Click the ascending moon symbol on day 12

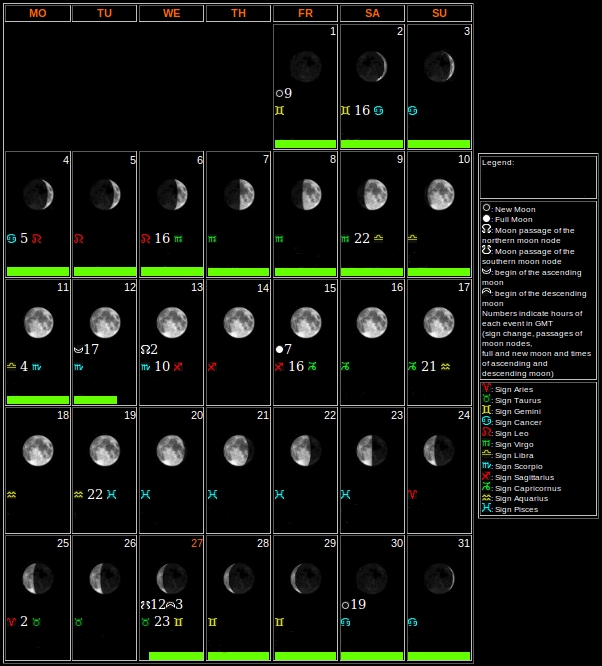pos(78,349)
